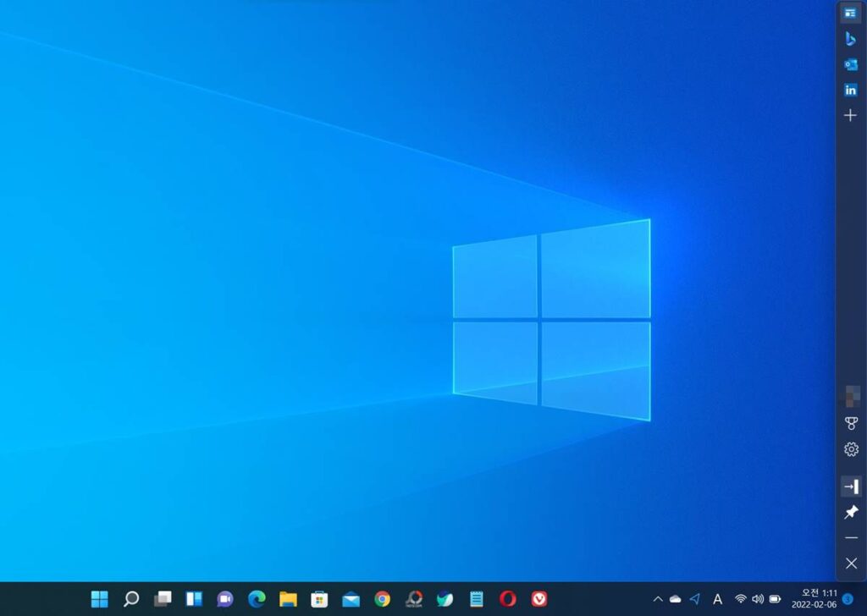Open quick settings via the volume icon
Screen dimensions: 867x616
coord(757,599)
